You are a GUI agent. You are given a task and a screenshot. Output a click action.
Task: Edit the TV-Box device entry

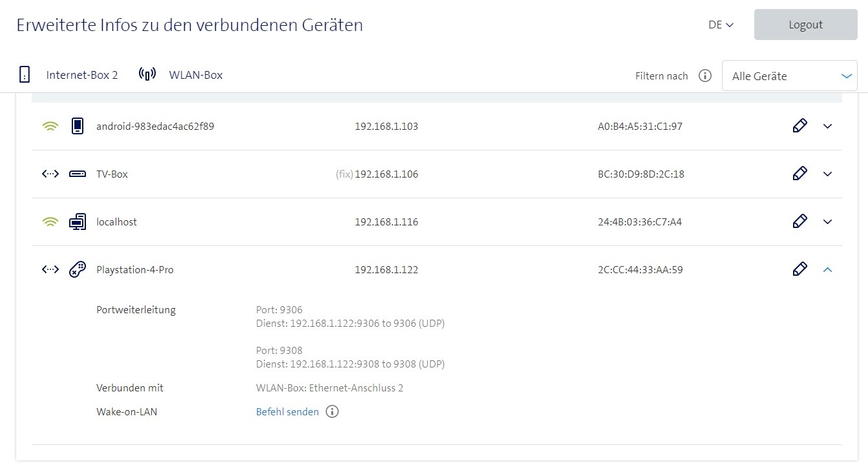click(x=799, y=174)
